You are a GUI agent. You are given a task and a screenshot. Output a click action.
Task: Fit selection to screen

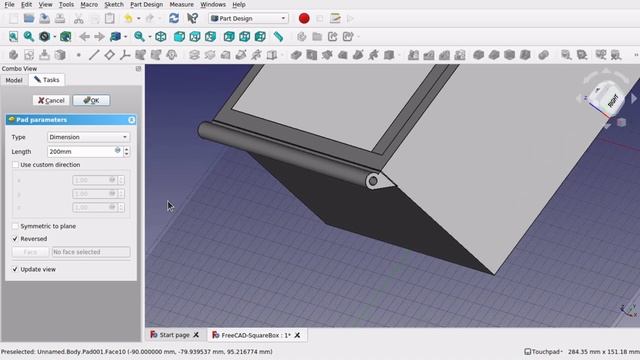[x=29, y=37]
